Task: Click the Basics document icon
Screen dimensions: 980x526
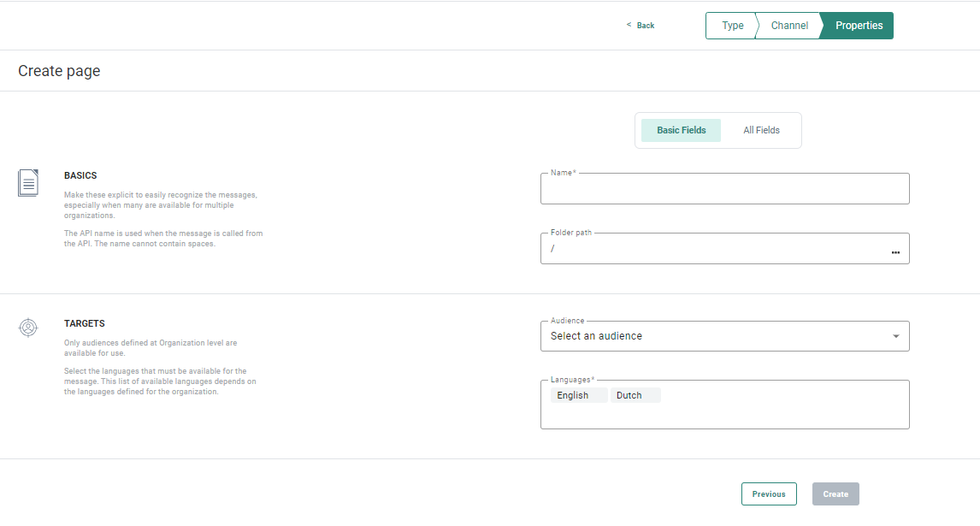Action: pyautogui.click(x=28, y=182)
